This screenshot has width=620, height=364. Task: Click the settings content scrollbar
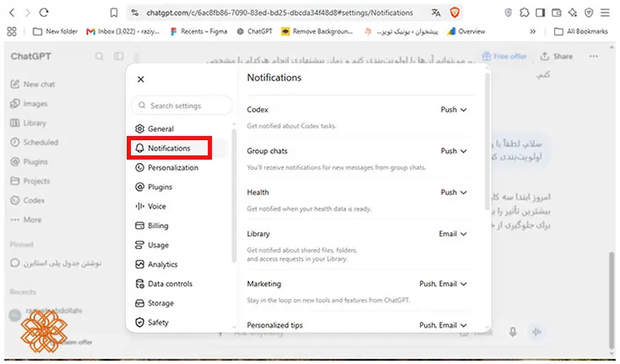487,142
